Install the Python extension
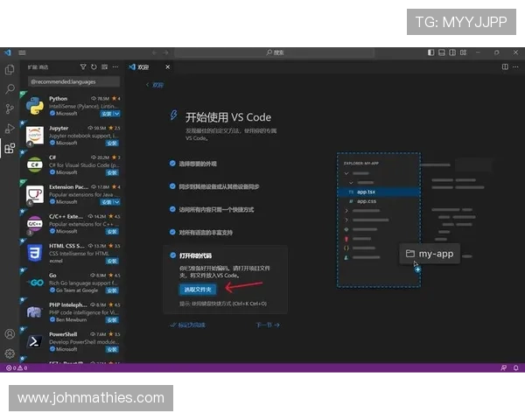This screenshot has width=525, height=420. click(x=107, y=114)
